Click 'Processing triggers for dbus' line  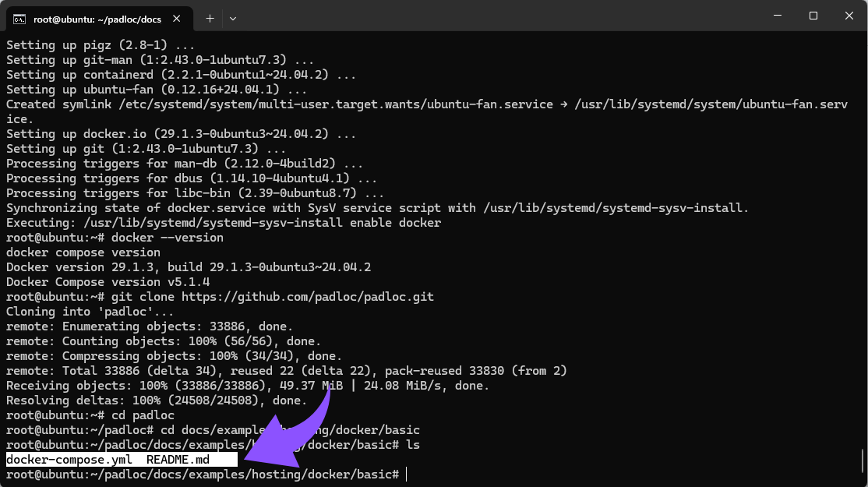(x=192, y=178)
